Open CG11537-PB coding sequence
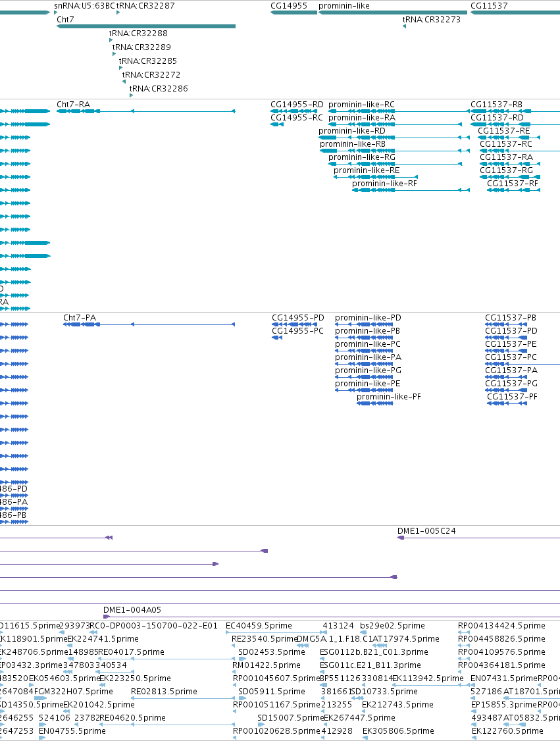The width and height of the screenshot is (560, 741). [511, 318]
